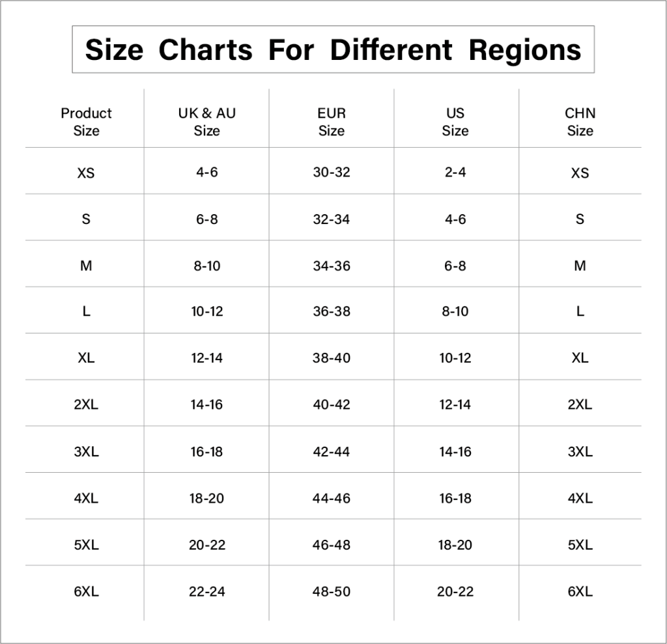Select the CHN Size column header
Viewport: 667px width, 644px height.
580,122
